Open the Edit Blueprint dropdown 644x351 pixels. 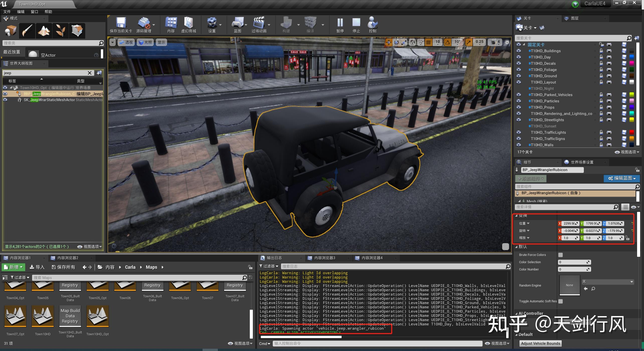(622, 178)
